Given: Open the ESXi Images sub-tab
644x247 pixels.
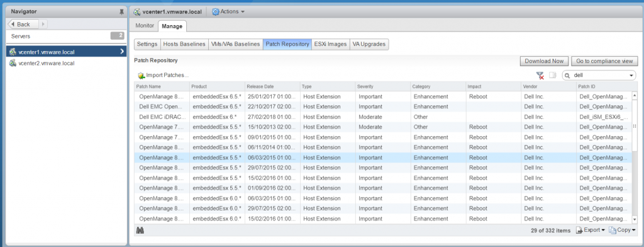Looking at the screenshot, I should point(330,44).
